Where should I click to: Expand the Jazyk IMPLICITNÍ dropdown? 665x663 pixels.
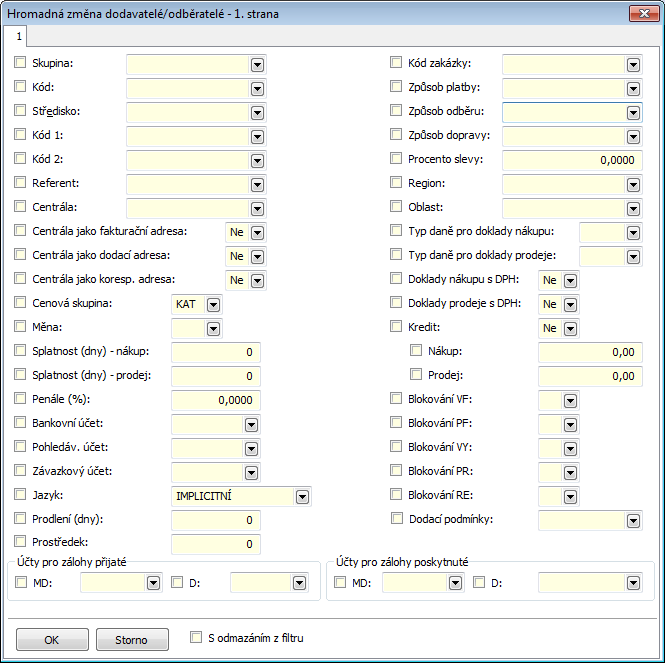tap(301, 495)
